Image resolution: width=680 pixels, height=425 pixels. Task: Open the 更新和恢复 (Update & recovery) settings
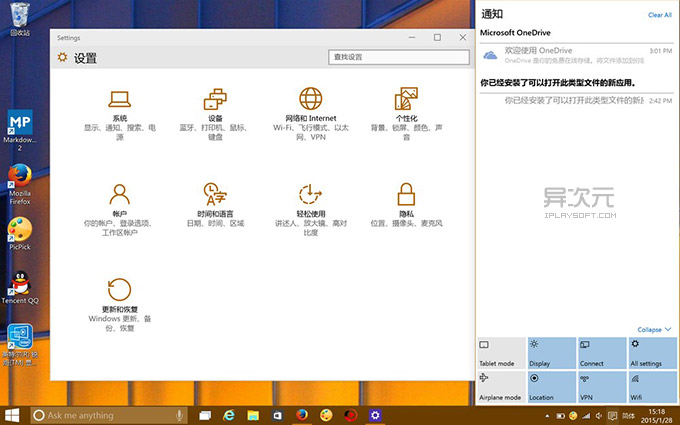(120, 305)
